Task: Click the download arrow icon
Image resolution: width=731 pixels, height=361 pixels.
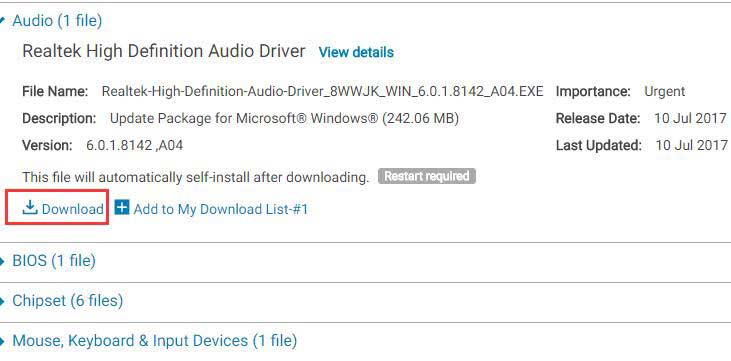Action: (x=30, y=208)
